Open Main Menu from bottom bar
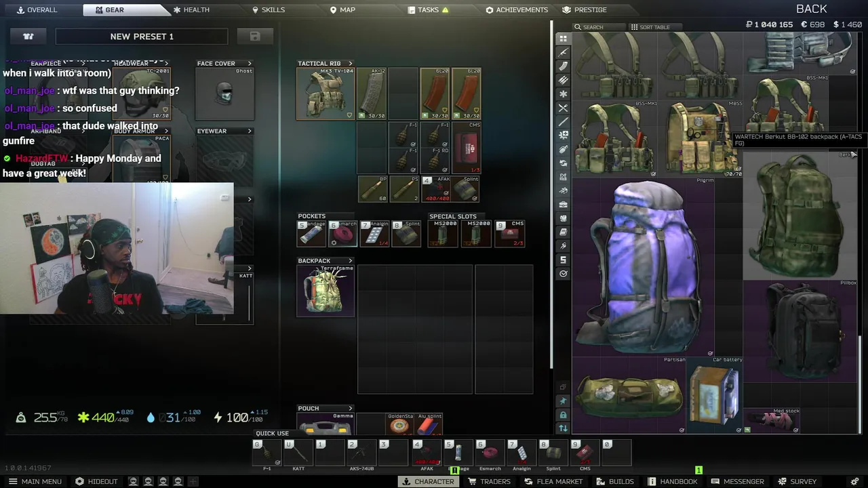The height and width of the screenshot is (488, 868). 35,481
